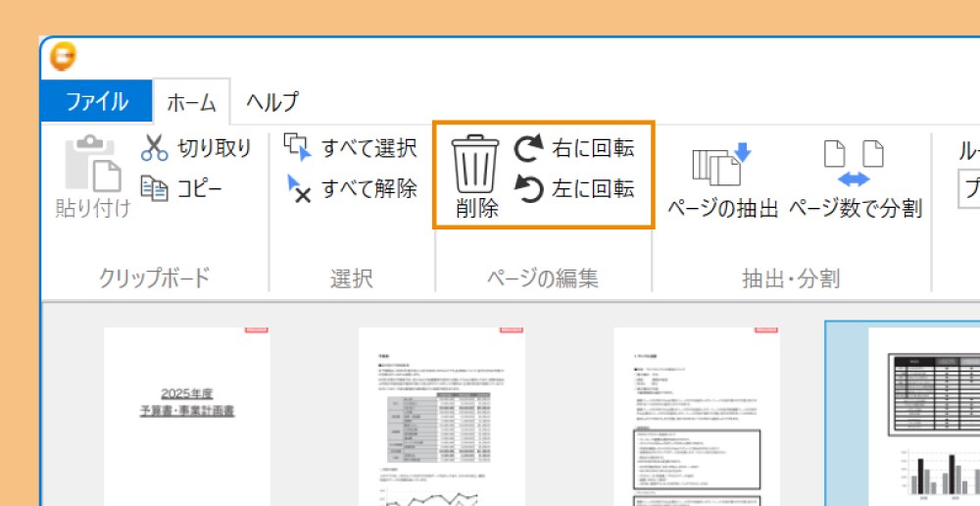Click the 切り取り text label
This screenshot has height=506, width=980.
coord(215,148)
